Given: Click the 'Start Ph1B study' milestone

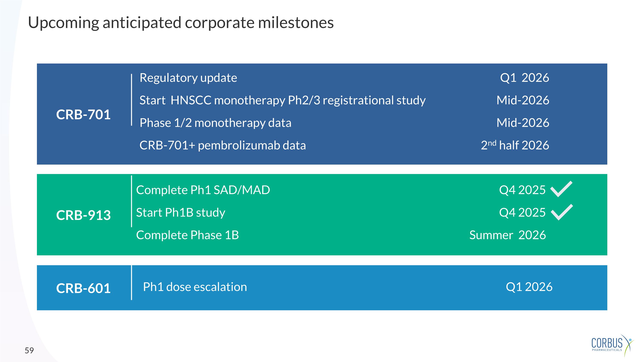Looking at the screenshot, I should [181, 212].
